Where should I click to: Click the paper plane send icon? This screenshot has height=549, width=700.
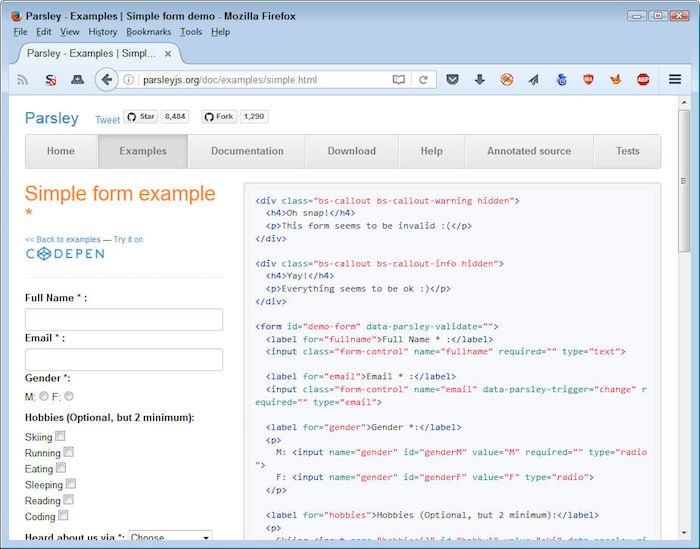click(x=534, y=80)
